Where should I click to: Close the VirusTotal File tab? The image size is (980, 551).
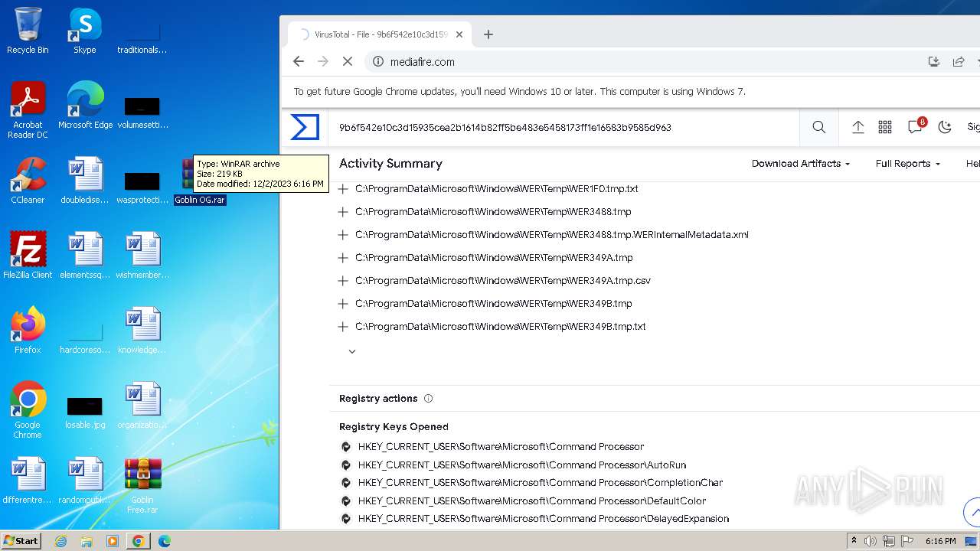pos(459,34)
